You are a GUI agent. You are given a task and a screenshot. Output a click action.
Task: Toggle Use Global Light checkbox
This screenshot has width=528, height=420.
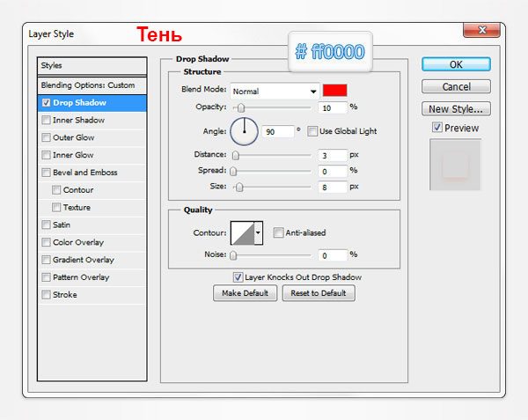coord(312,131)
